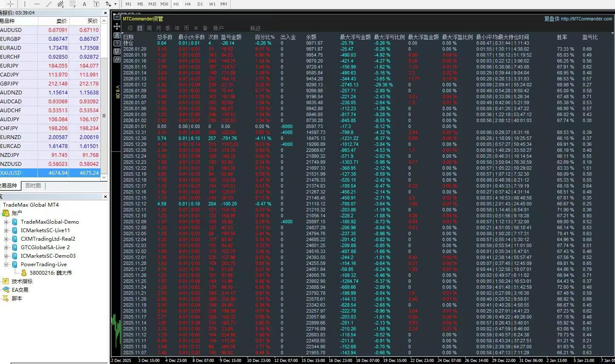This screenshot has height=364, width=615.
Task: Click the 账户 accounts folder icon
Action: 6,213
